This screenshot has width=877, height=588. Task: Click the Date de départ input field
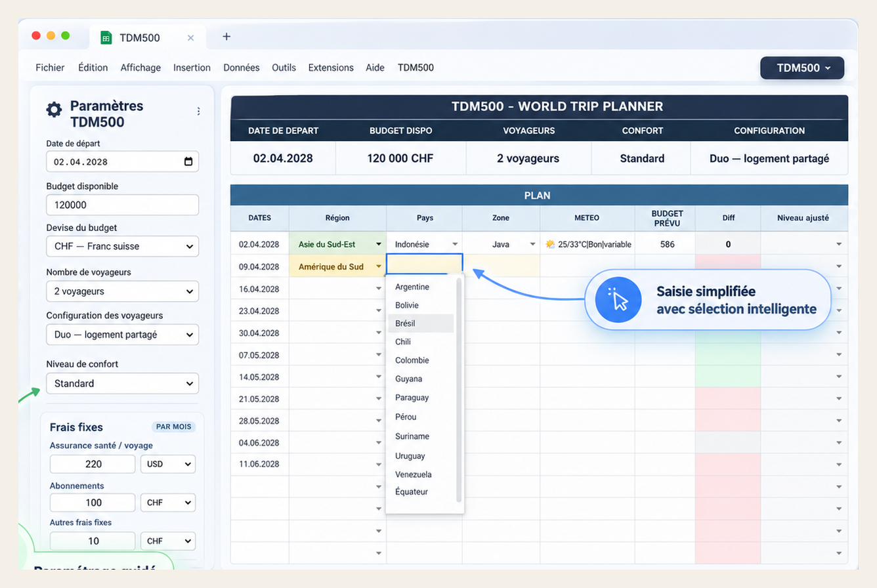pyautogui.click(x=122, y=161)
